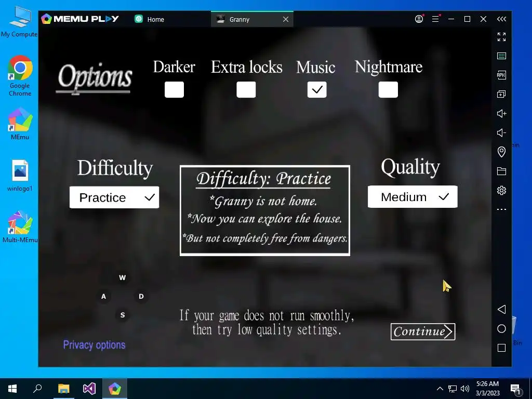Click the Options heading
This screenshot has height=399, width=532.
point(95,78)
